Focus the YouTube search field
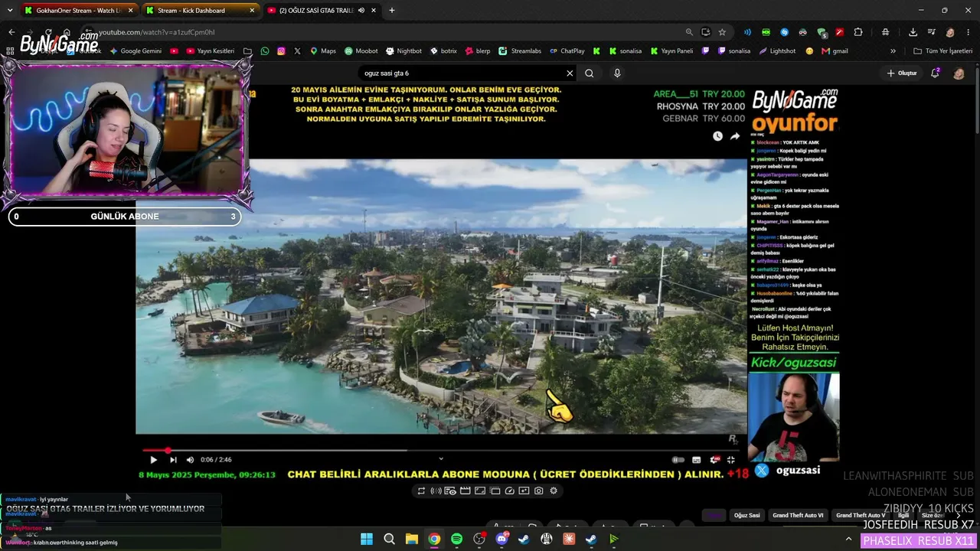Image resolution: width=980 pixels, height=551 pixels. point(462,73)
